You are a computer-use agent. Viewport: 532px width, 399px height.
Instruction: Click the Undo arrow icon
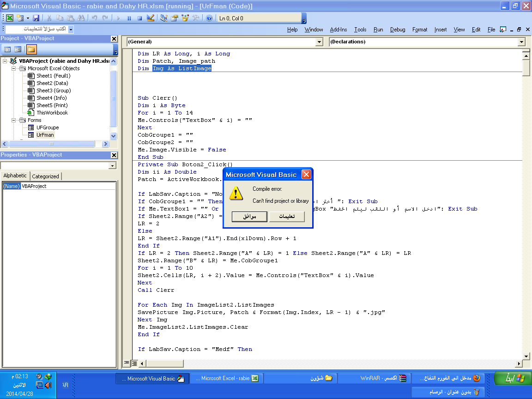click(94, 18)
